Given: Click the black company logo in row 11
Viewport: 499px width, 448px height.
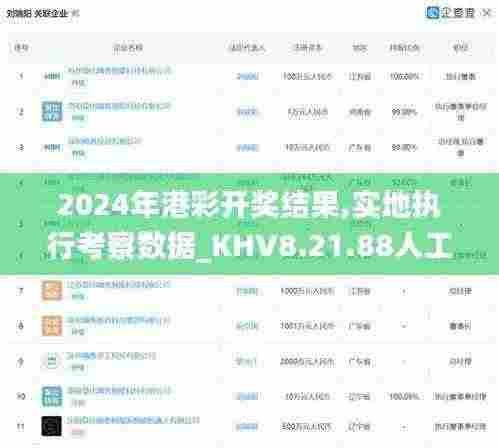Looking at the screenshot, I should click(x=52, y=426).
